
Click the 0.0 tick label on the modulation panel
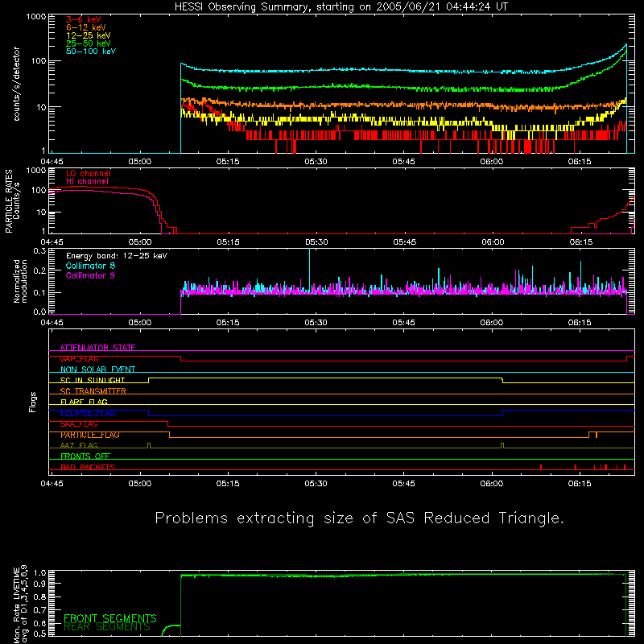point(39,312)
